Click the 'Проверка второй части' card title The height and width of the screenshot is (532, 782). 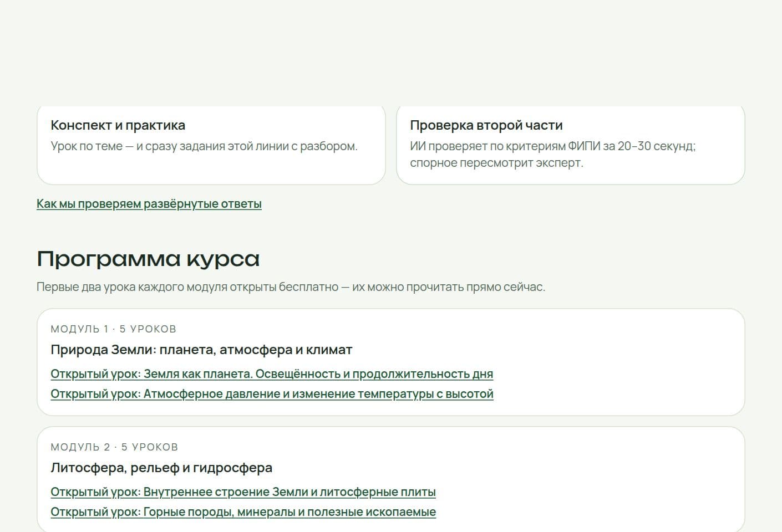coord(486,125)
